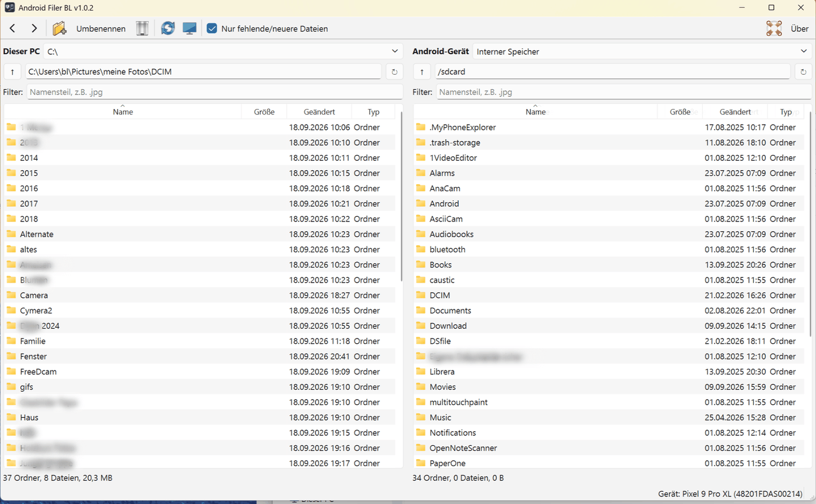Refresh the /sdcard listing

(802, 72)
